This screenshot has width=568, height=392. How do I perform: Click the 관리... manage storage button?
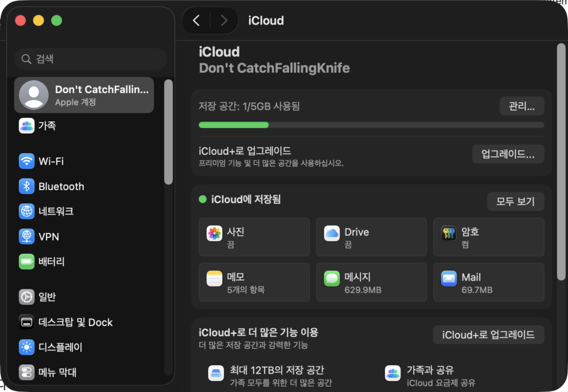[521, 106]
